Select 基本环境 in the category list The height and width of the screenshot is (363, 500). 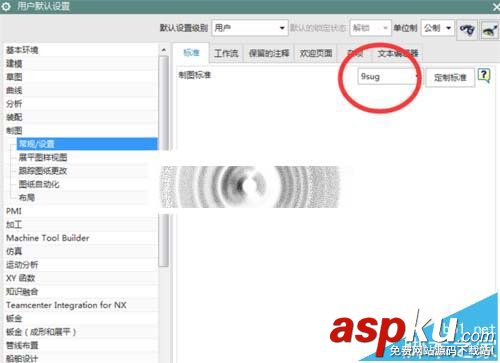81,50
